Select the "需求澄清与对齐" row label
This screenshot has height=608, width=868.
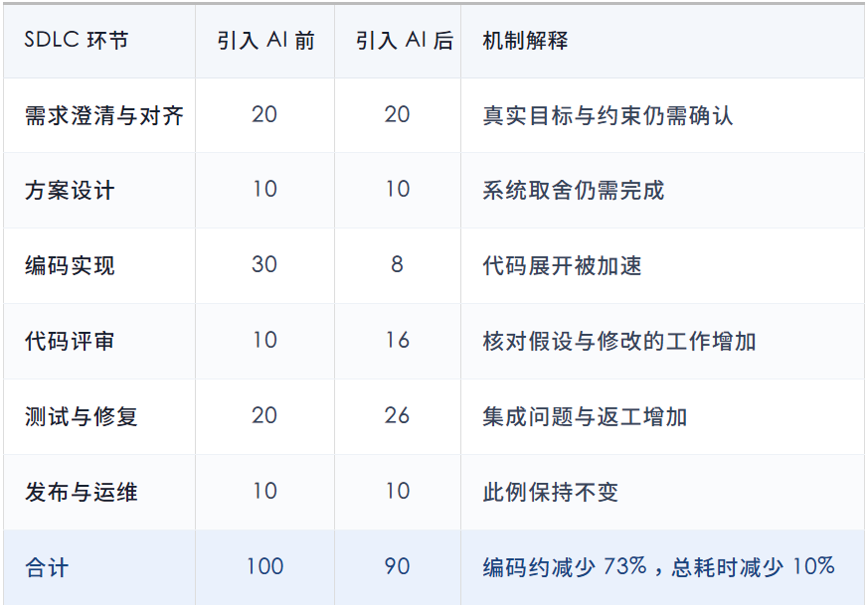point(104,115)
